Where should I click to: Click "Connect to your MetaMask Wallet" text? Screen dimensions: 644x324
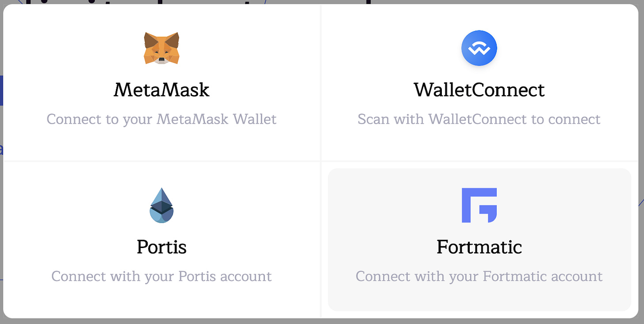(x=161, y=119)
